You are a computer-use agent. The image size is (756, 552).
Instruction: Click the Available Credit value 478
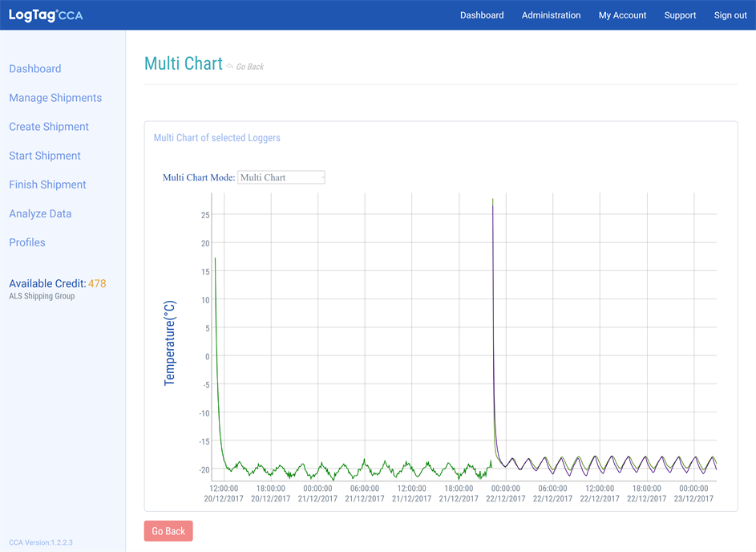coord(97,283)
